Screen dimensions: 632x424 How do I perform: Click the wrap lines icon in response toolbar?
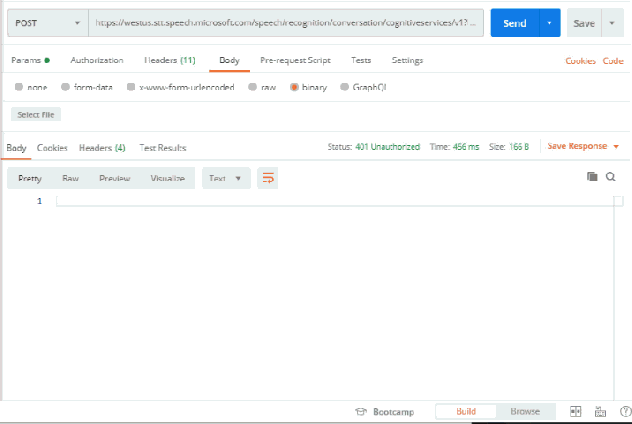[x=267, y=178]
